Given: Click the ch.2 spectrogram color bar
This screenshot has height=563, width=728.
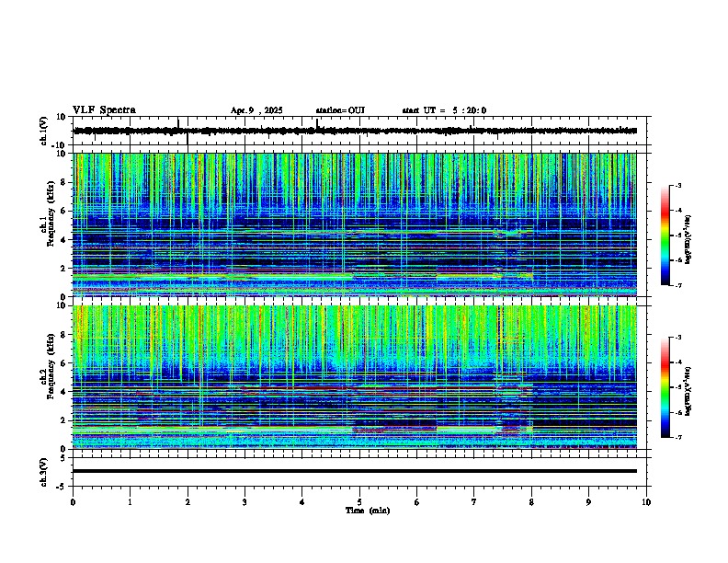Looking at the screenshot, I should pyautogui.click(x=665, y=387).
